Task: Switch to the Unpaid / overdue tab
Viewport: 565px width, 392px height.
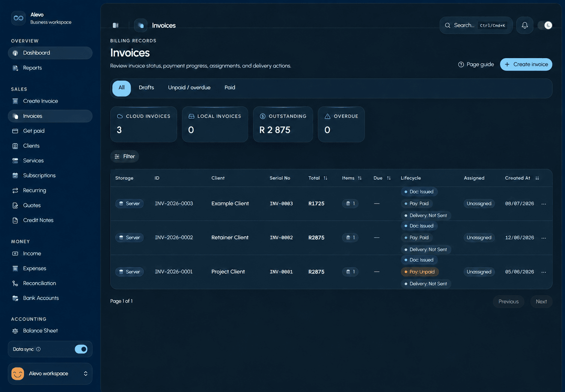Action: (189, 88)
